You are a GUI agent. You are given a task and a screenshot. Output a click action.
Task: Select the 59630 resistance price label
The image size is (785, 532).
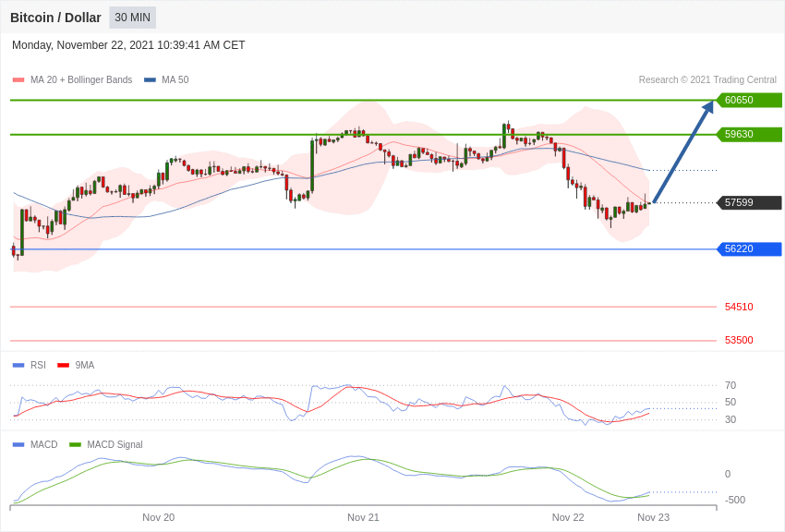tap(750, 134)
